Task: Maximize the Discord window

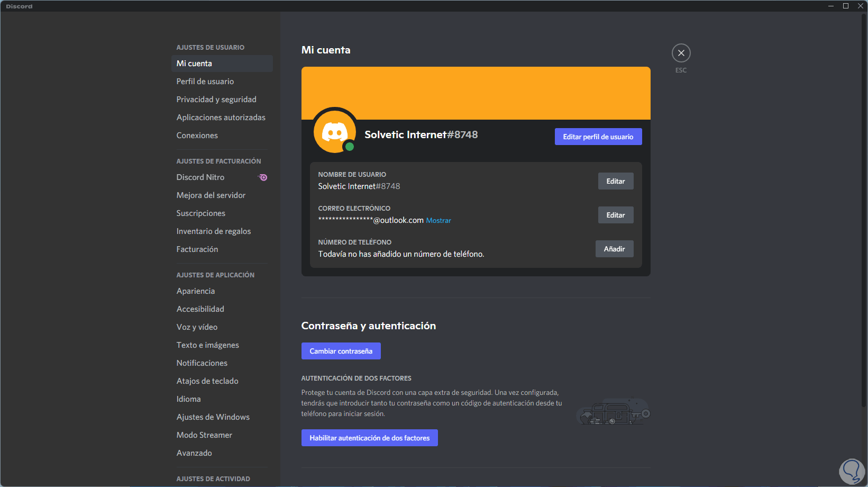Action: 846,6
